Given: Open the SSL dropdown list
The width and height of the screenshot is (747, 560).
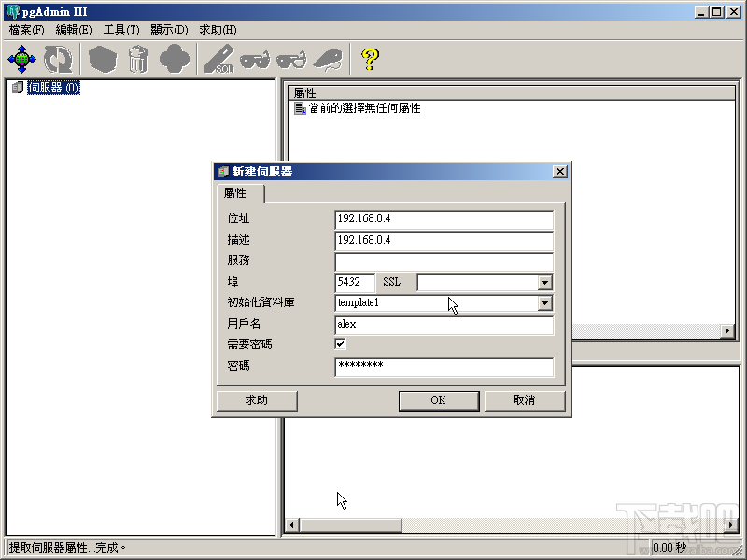Looking at the screenshot, I should [544, 281].
